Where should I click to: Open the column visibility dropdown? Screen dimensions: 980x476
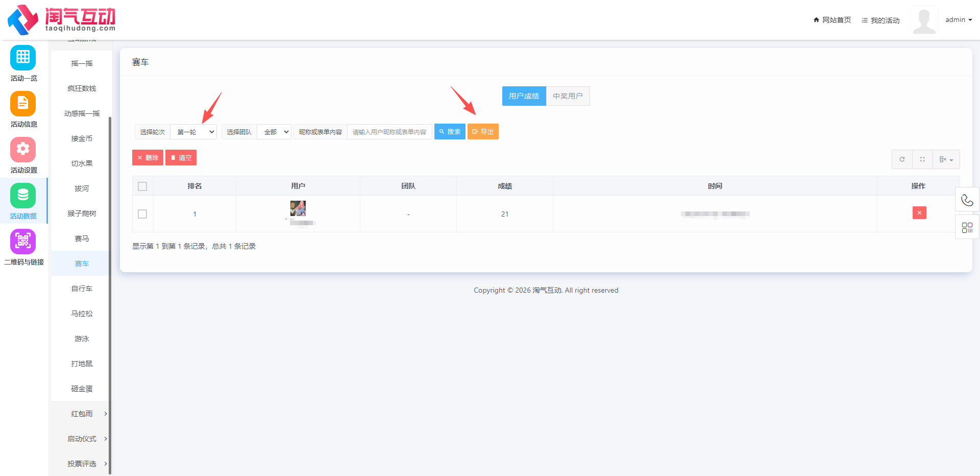click(946, 159)
